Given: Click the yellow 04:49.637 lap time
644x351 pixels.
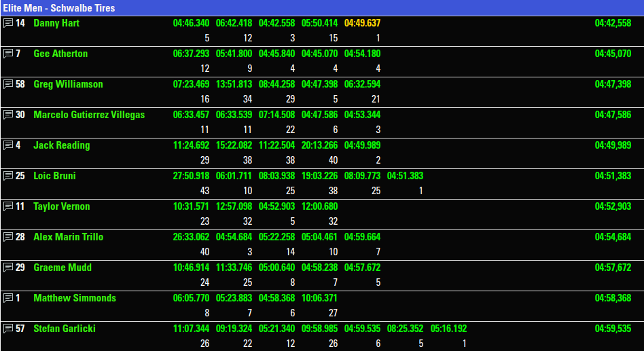Looking at the screenshot, I should (x=362, y=23).
